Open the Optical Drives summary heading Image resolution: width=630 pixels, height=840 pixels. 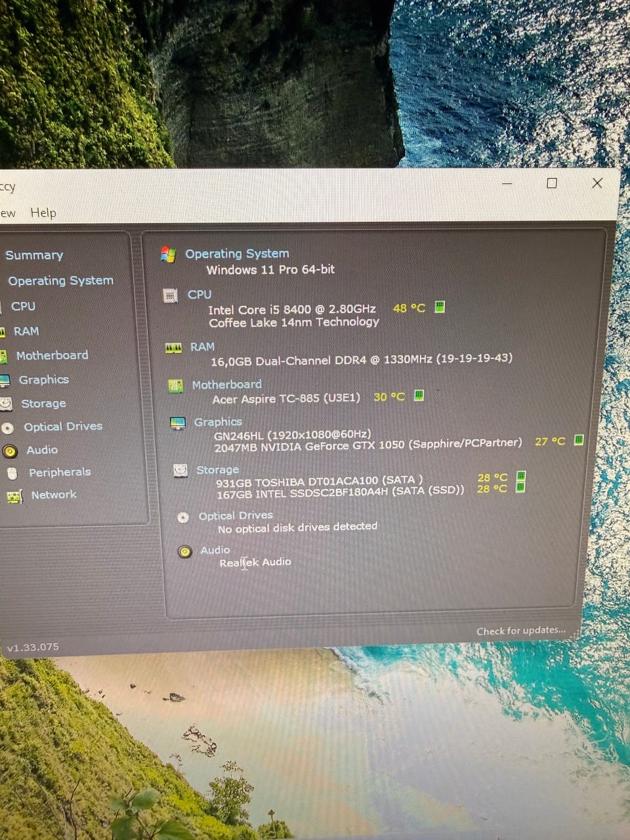pos(236,516)
